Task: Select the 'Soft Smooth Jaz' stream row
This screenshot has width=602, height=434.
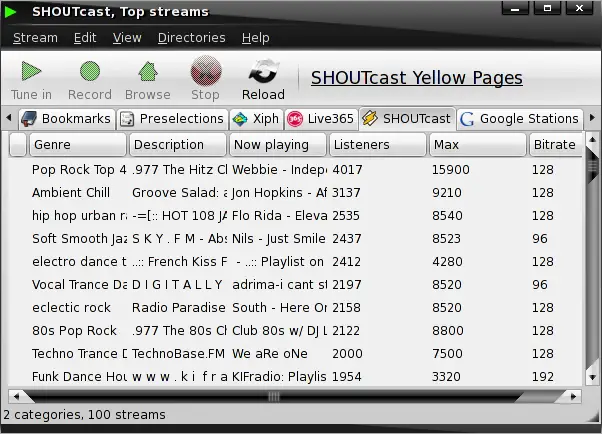Action: [x=295, y=239]
